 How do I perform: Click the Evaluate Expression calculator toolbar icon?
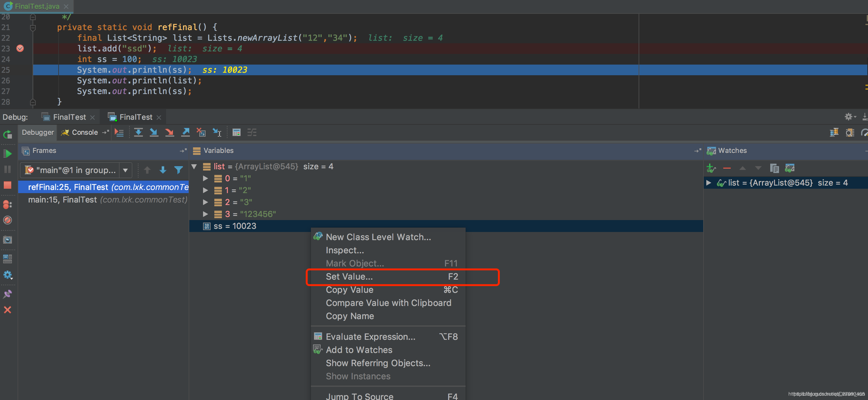(237, 132)
